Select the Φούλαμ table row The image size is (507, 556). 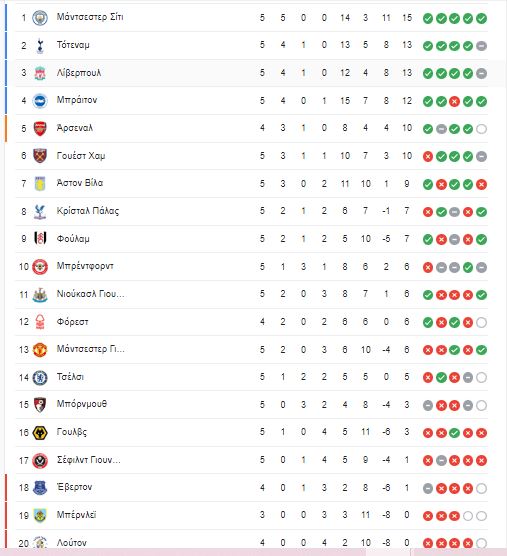click(x=252, y=239)
